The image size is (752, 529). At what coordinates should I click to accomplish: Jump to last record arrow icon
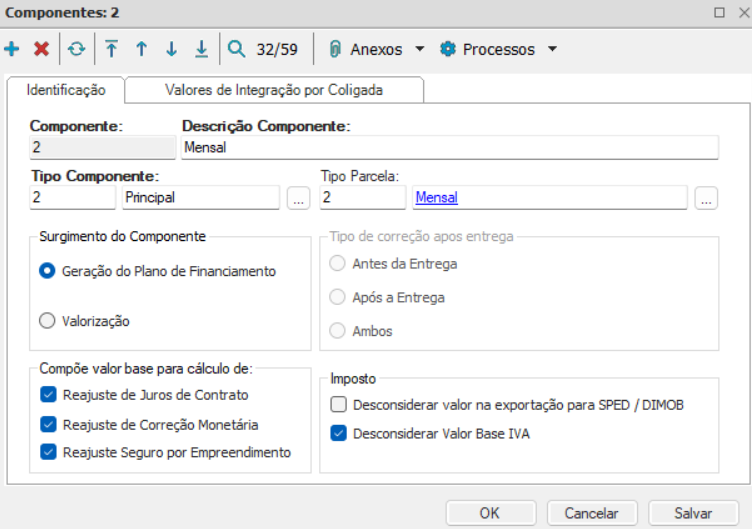point(201,49)
